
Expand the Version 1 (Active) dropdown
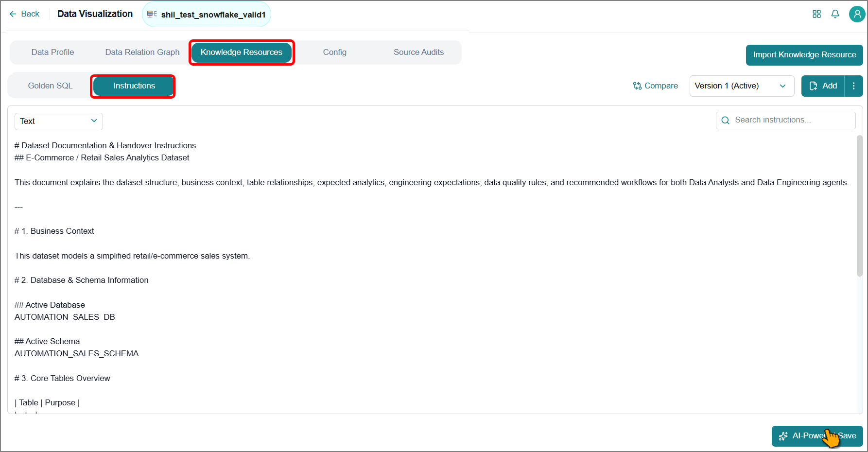[742, 86]
